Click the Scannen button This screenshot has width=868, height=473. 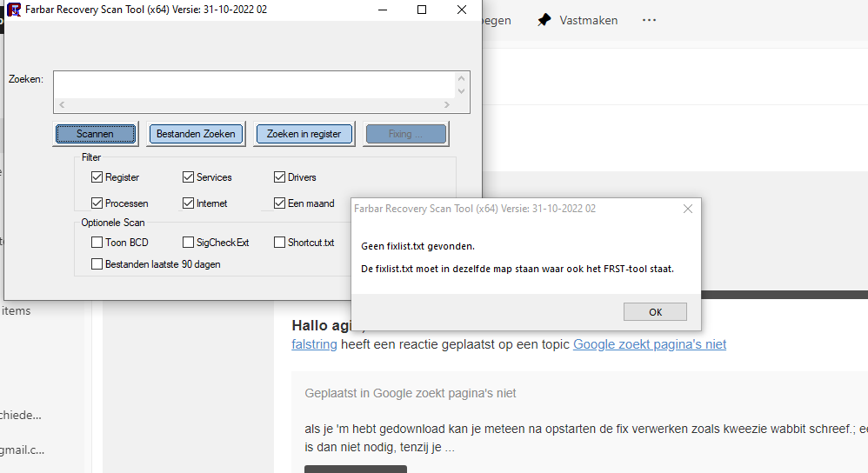click(96, 134)
